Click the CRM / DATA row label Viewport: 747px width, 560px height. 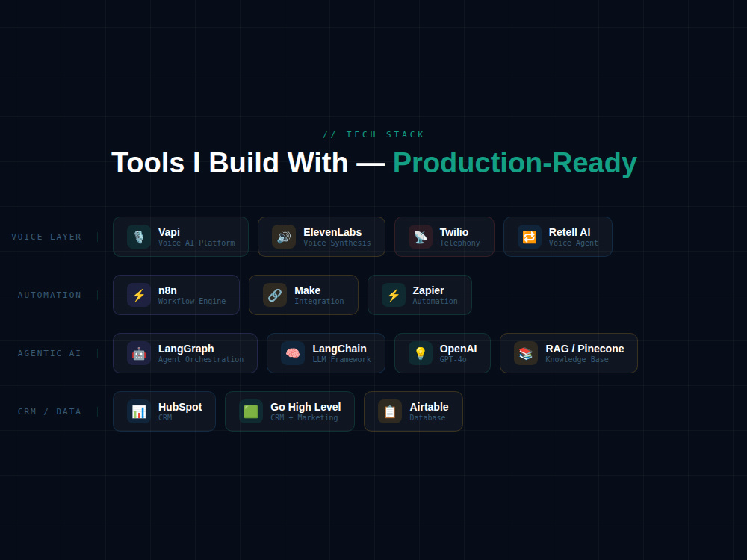[x=49, y=411]
